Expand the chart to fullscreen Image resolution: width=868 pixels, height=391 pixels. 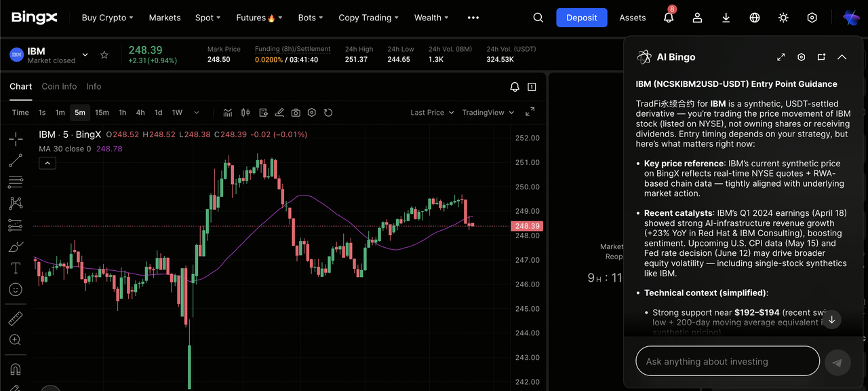click(x=530, y=112)
